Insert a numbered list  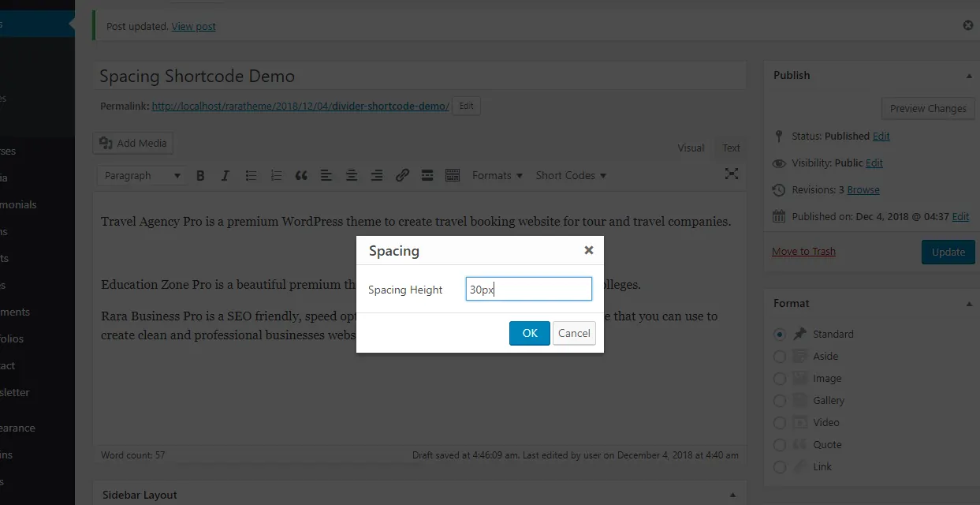tap(276, 175)
